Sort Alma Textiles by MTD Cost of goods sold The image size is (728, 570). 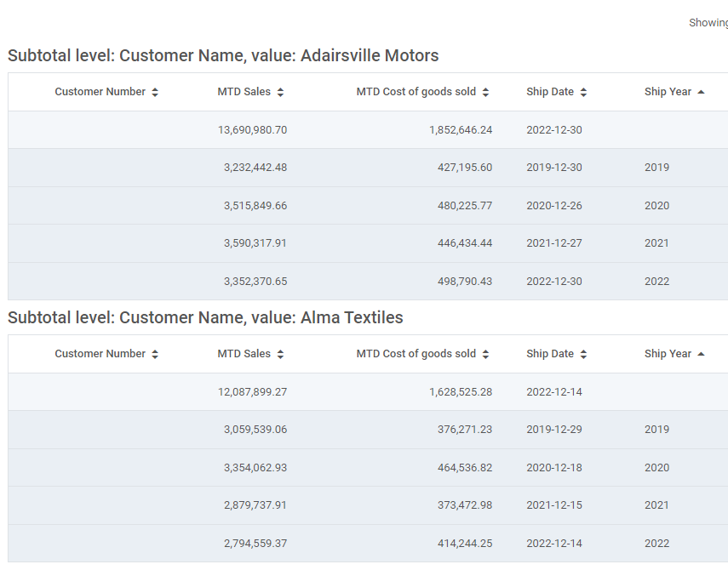pos(485,355)
